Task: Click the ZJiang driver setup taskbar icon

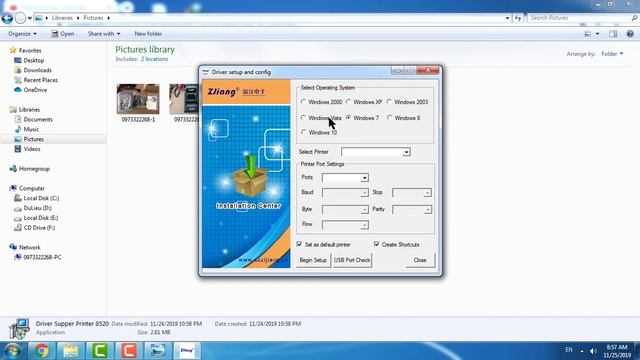Action: (x=187, y=351)
